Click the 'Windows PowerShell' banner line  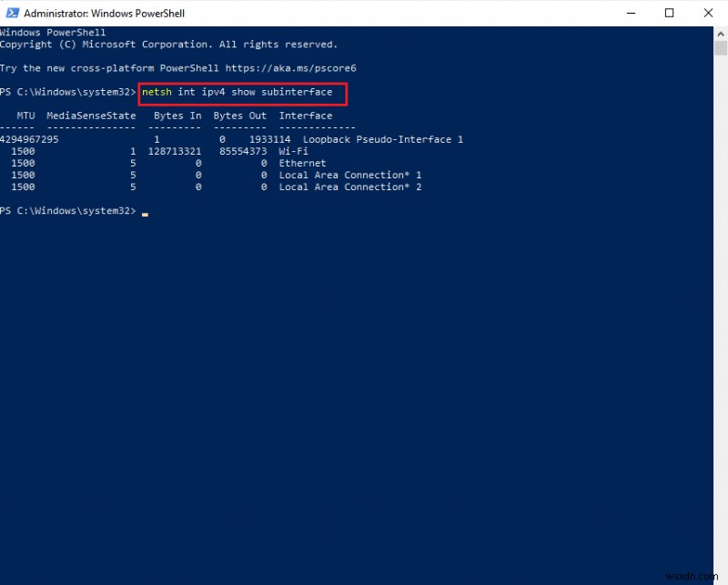click(x=53, y=33)
